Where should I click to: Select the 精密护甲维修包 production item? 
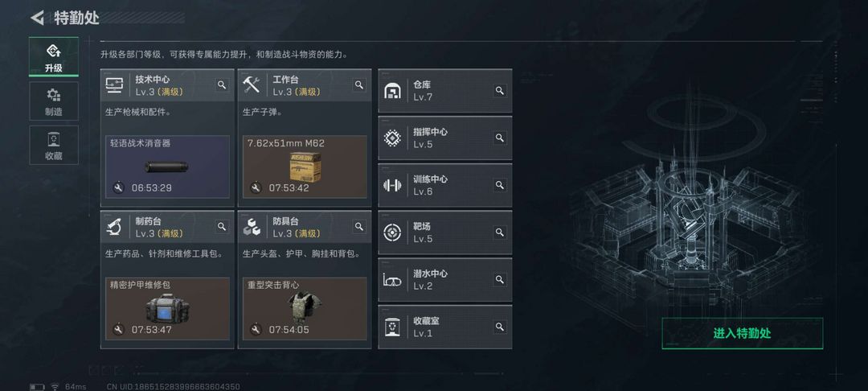[x=167, y=308]
